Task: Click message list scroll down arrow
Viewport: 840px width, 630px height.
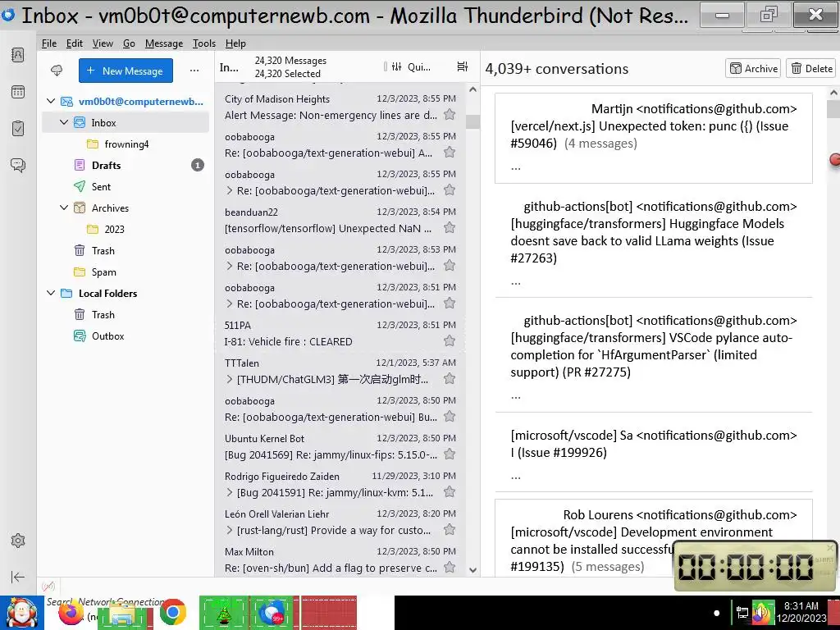Action: pyautogui.click(x=472, y=570)
